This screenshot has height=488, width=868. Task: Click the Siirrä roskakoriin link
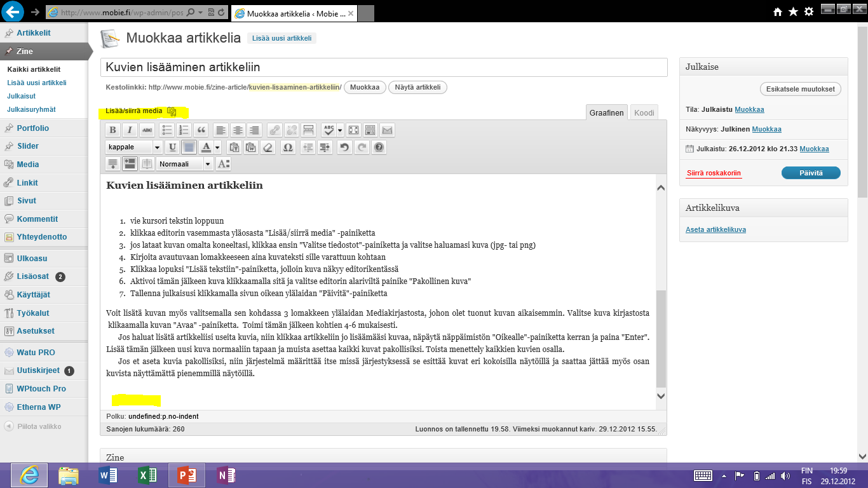point(714,173)
